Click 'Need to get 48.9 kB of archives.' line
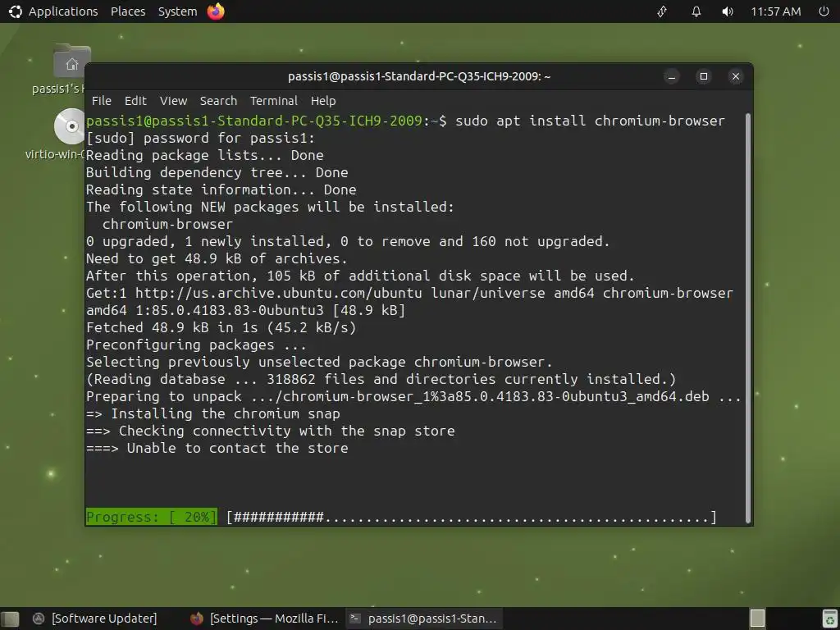The image size is (840, 630). point(217,258)
